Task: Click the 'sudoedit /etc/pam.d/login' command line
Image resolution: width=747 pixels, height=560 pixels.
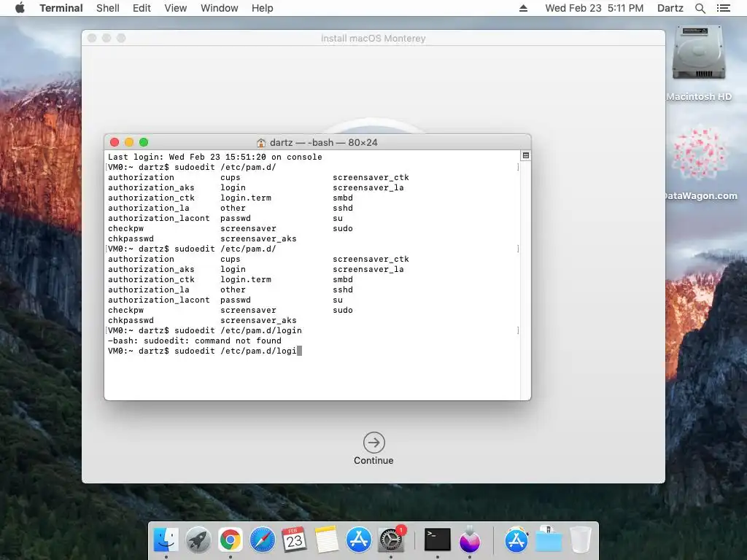Action: 205,330
